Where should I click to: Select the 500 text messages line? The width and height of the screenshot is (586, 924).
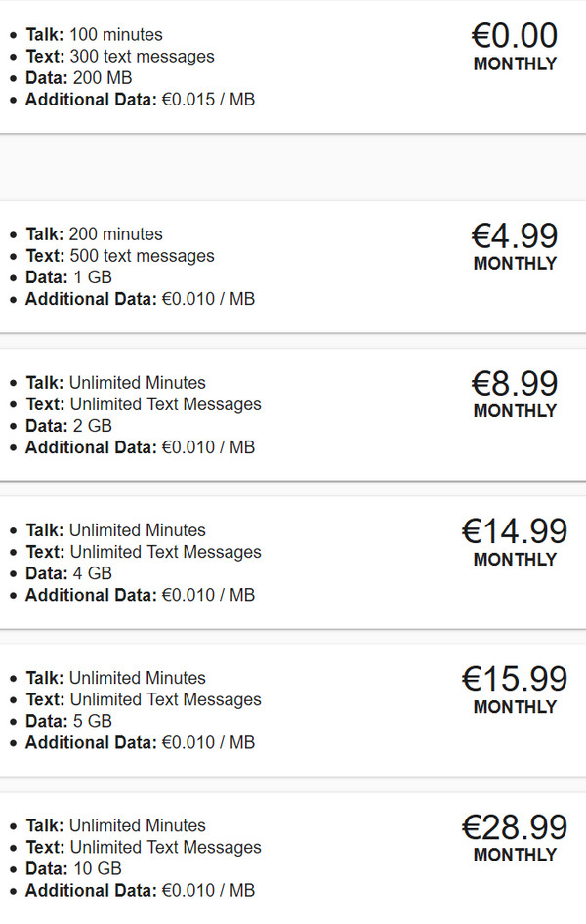[120, 256]
